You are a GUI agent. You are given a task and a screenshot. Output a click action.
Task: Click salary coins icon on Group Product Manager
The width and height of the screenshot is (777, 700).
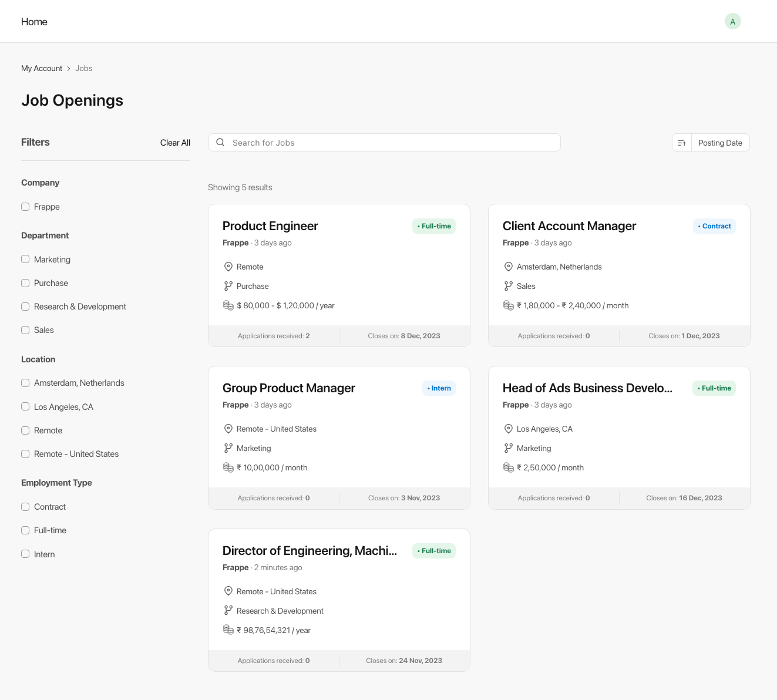click(x=228, y=467)
